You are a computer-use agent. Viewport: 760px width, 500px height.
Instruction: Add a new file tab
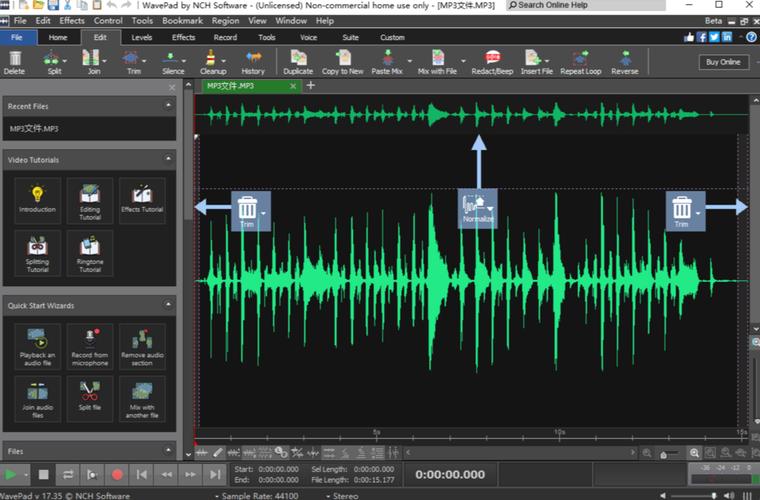311,85
